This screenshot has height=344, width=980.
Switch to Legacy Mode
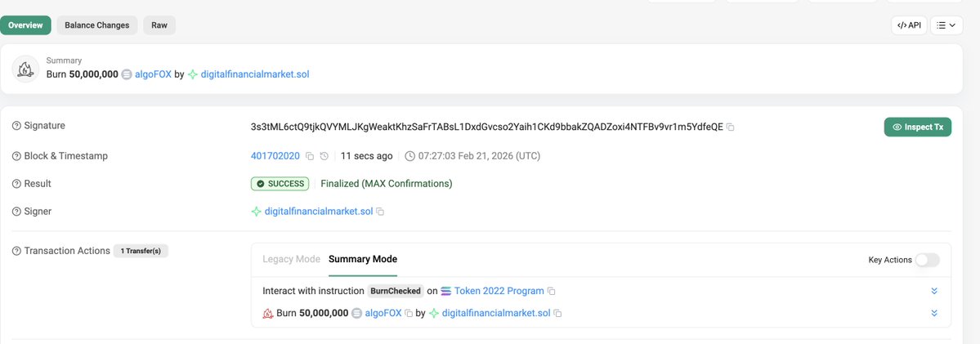tap(291, 259)
